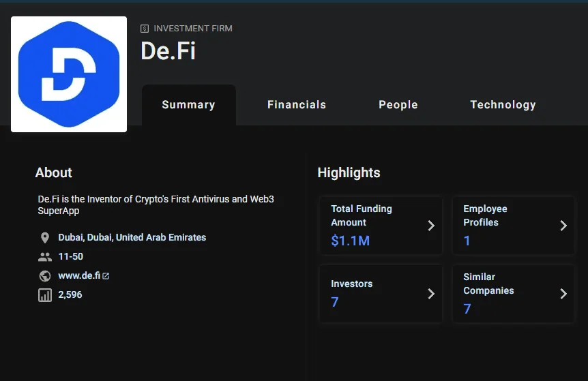Switch to the People tab
Viewport: 588px width, 381px height.
[398, 105]
